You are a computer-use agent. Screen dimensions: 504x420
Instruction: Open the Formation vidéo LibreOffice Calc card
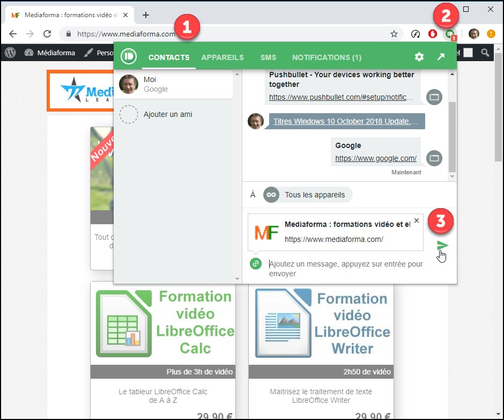pyautogui.click(x=163, y=350)
